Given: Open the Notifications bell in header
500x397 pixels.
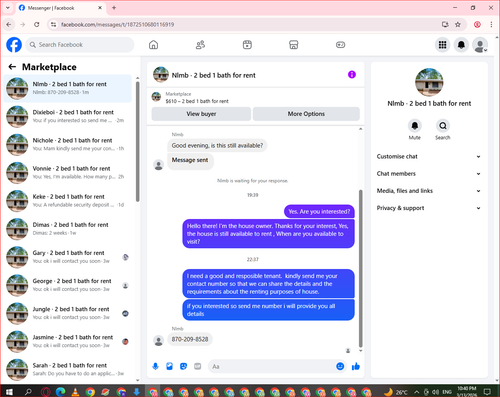Looking at the screenshot, I should 461,45.
